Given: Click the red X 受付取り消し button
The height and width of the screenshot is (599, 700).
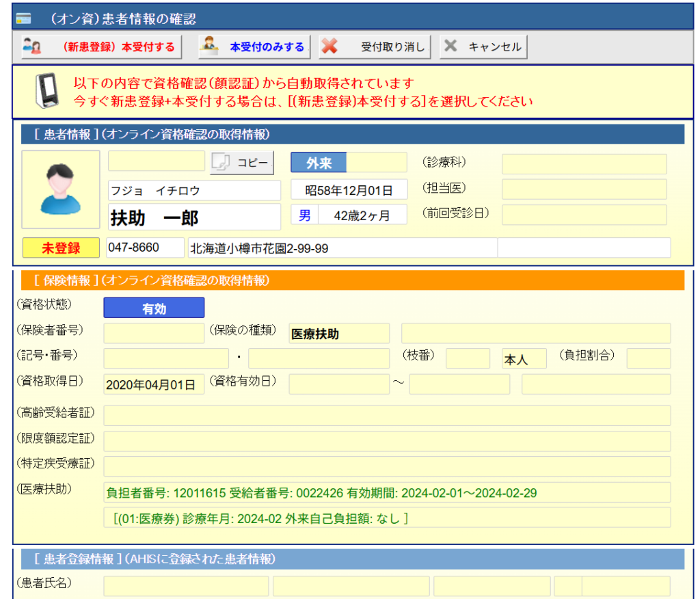Looking at the screenshot, I should point(375,47).
